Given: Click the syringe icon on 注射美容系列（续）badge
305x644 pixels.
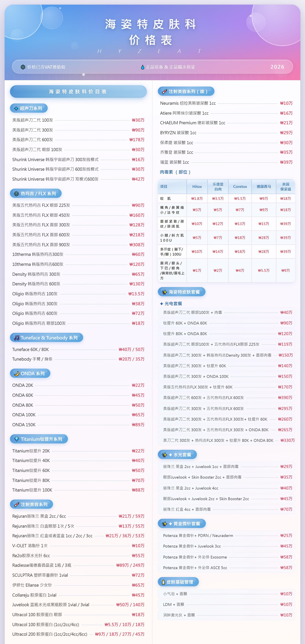Looking at the screenshot, I should coord(164,91).
